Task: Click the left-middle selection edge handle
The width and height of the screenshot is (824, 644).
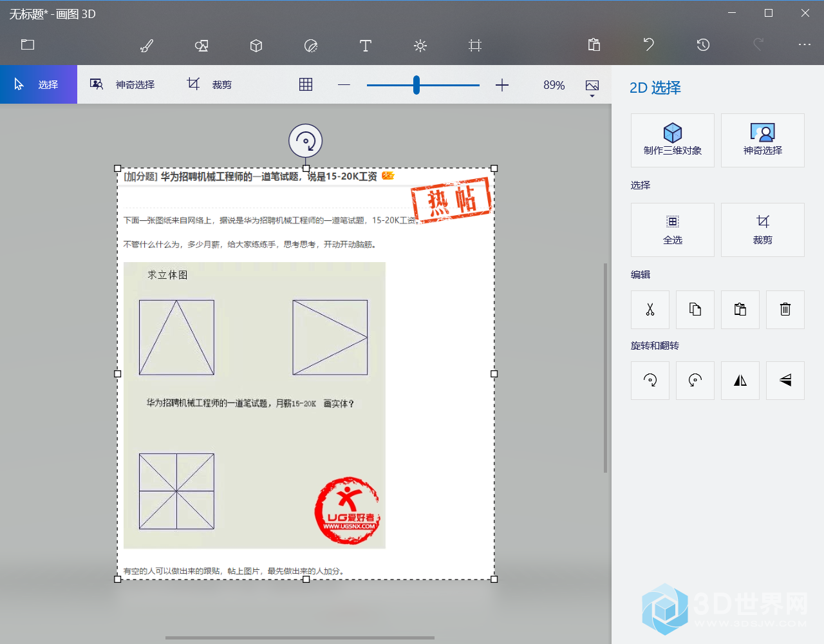Action: pos(118,374)
